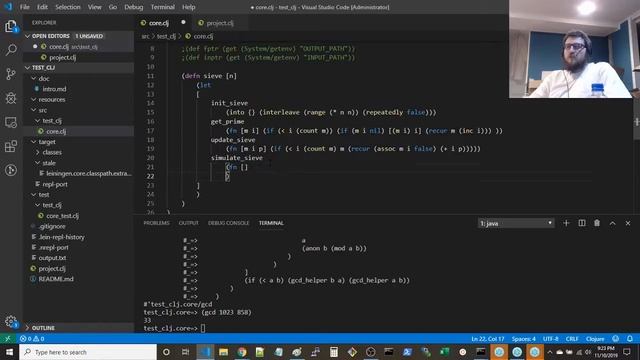Open the Debug view in activity bar
This screenshot has height=360, width=640.
pyautogui.click(x=11, y=98)
